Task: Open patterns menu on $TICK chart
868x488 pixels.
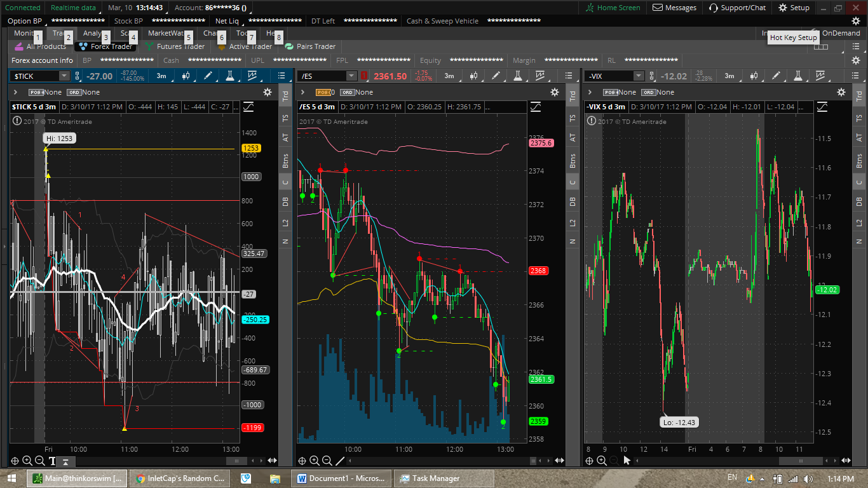Action: [252, 76]
